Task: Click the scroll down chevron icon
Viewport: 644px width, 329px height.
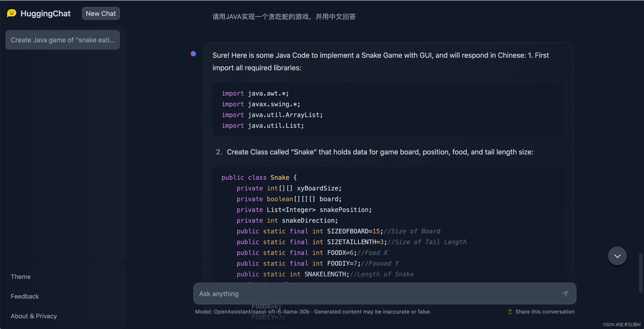Action: [617, 255]
